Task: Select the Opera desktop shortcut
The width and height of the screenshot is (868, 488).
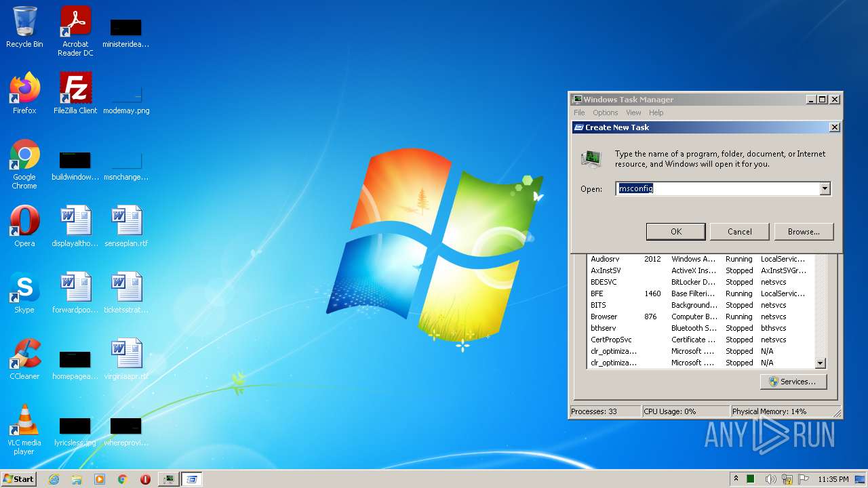Action: coord(24,226)
